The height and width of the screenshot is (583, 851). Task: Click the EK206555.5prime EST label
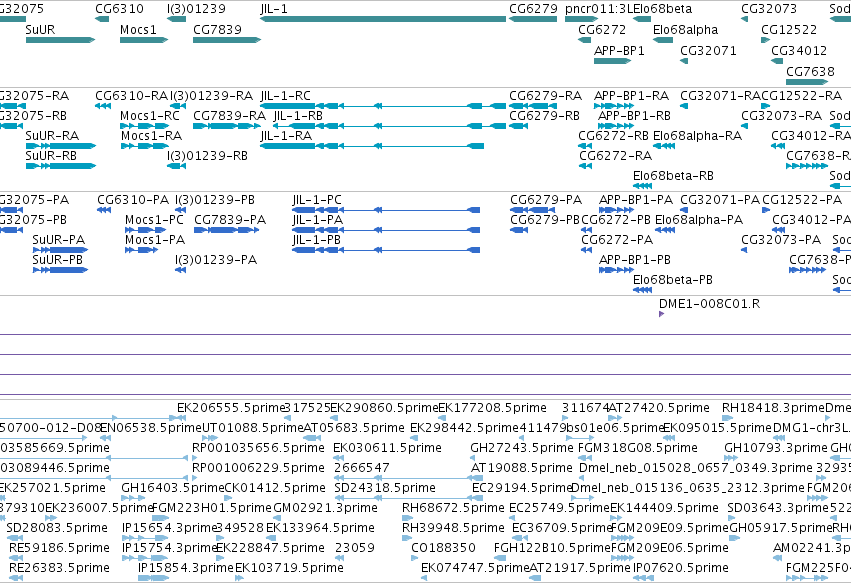pyautogui.click(x=231, y=408)
